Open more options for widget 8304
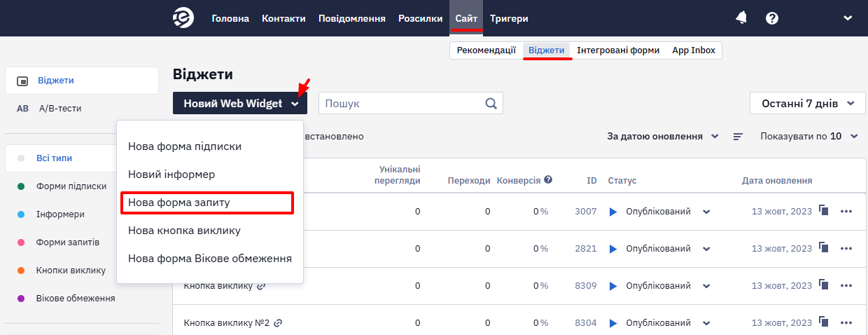 846,323
